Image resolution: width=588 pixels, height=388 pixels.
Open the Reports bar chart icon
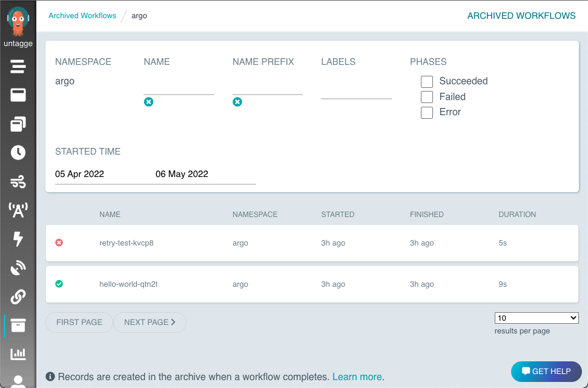18,353
